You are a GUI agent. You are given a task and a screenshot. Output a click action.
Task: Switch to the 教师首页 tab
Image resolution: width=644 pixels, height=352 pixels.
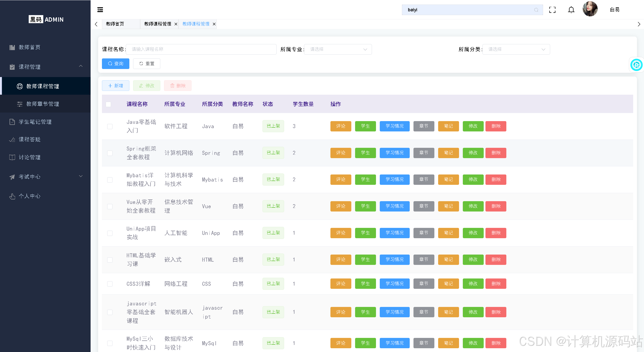point(115,24)
